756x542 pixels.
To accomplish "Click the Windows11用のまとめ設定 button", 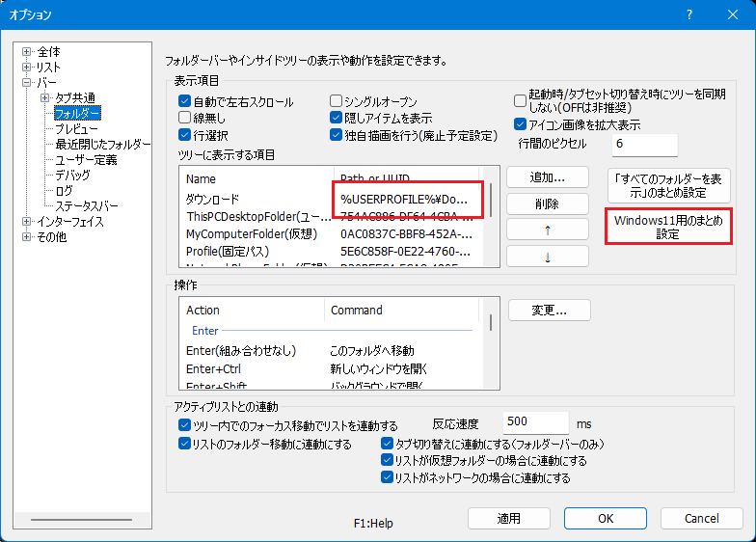I will point(667,227).
